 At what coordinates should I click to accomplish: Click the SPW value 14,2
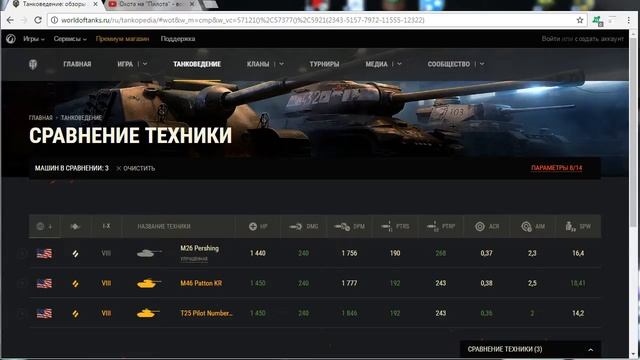tap(578, 313)
